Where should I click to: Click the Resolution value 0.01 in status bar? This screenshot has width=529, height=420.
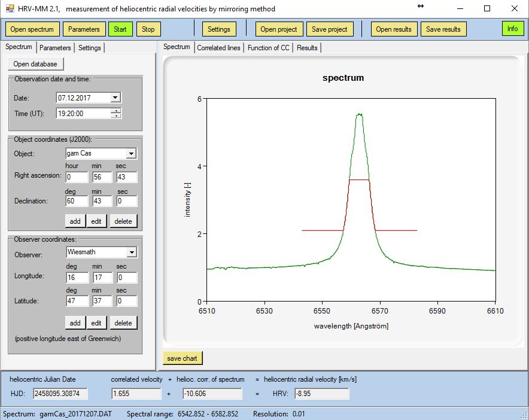point(299,414)
